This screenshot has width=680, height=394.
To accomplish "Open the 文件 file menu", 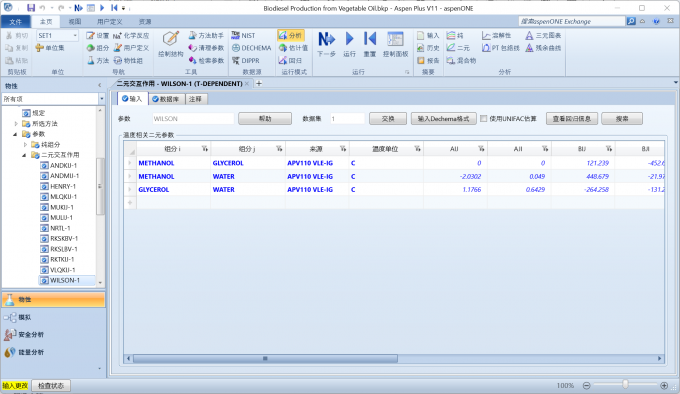I will point(16,22).
